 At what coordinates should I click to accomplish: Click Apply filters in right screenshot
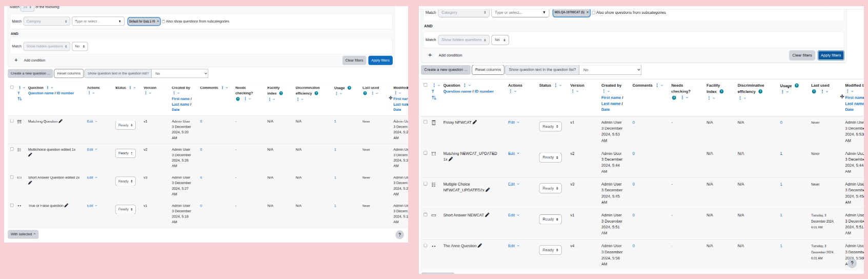coord(831,55)
